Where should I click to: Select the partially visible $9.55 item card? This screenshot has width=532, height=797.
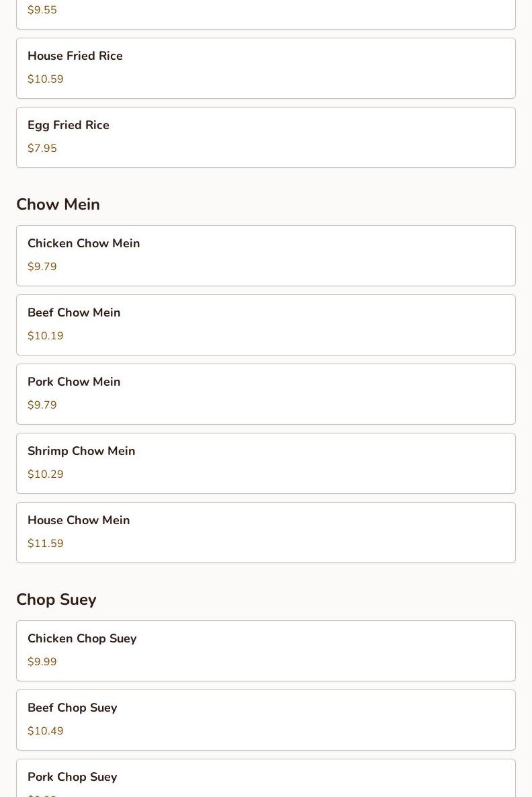pyautogui.click(x=266, y=14)
